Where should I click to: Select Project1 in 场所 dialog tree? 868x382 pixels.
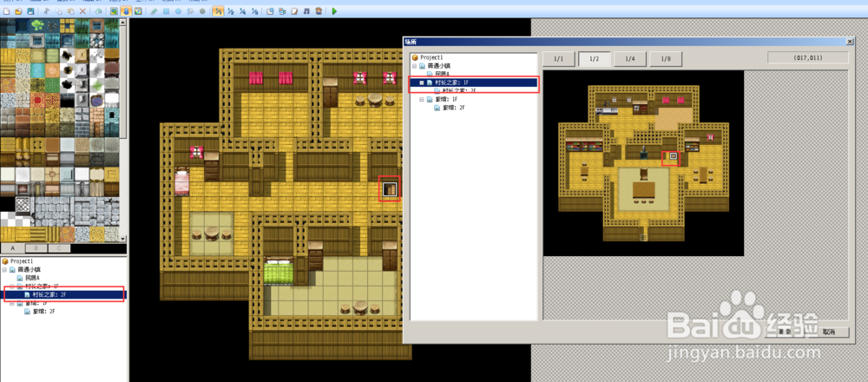pyautogui.click(x=431, y=57)
